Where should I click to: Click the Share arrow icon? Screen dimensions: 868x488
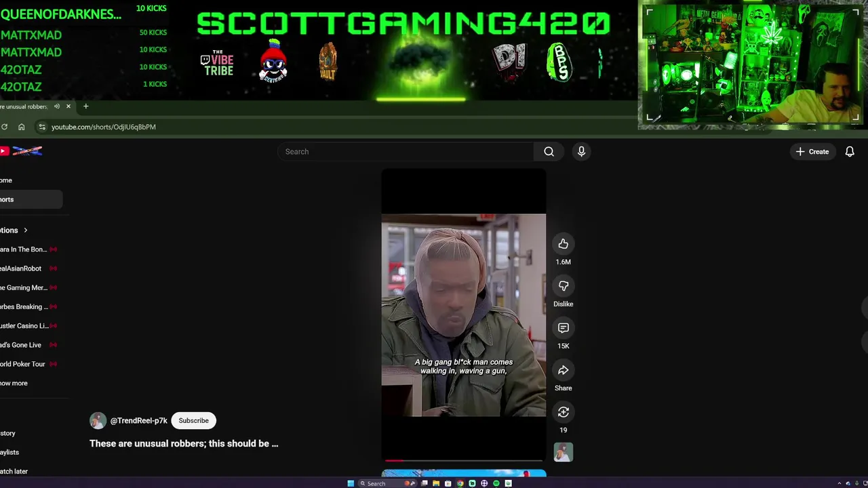click(x=563, y=370)
